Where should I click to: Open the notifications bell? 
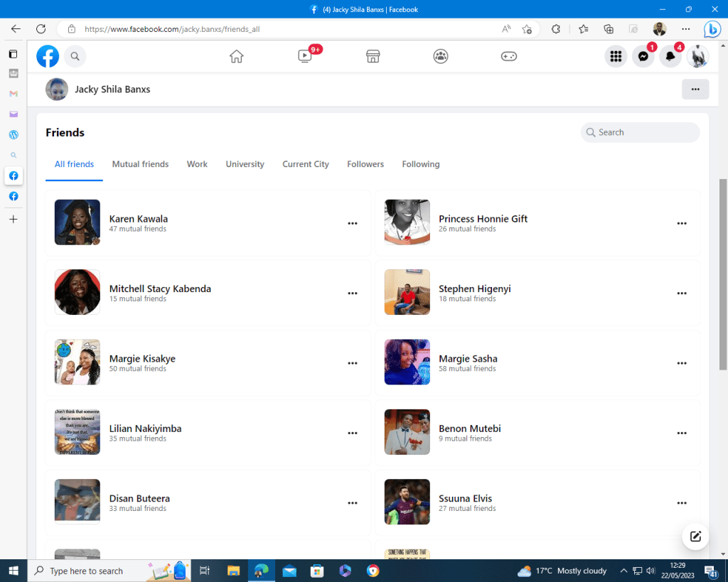pos(670,57)
